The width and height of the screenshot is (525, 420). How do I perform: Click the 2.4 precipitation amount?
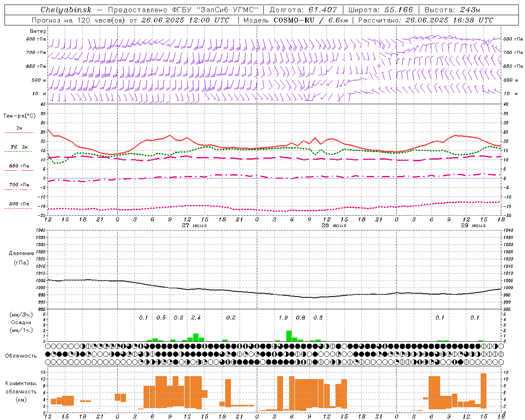[196, 317]
